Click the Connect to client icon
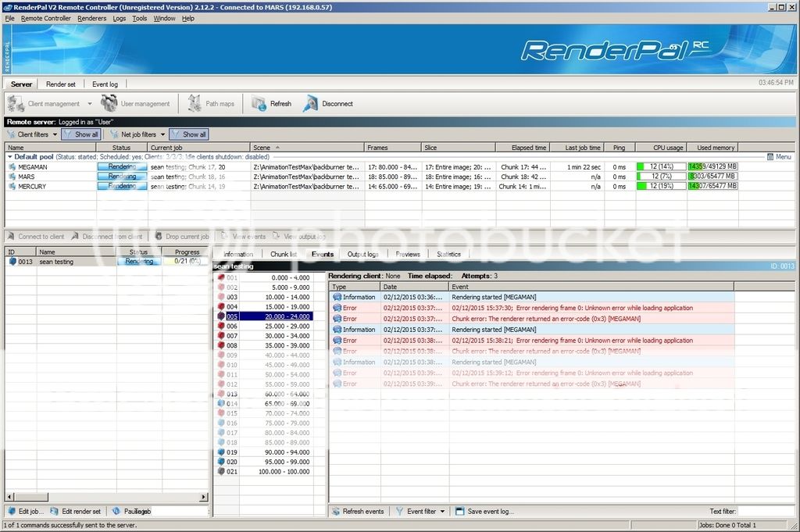800x532 pixels. 11,236
